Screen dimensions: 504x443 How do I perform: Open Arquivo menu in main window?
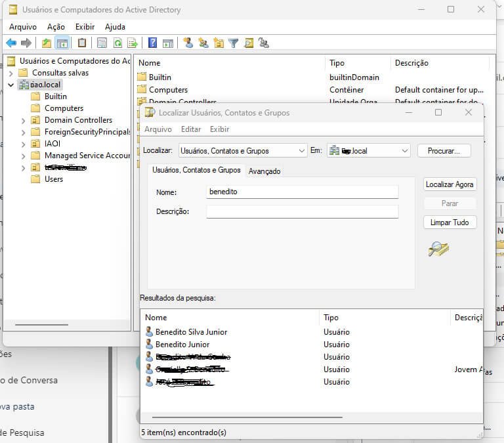click(x=23, y=27)
